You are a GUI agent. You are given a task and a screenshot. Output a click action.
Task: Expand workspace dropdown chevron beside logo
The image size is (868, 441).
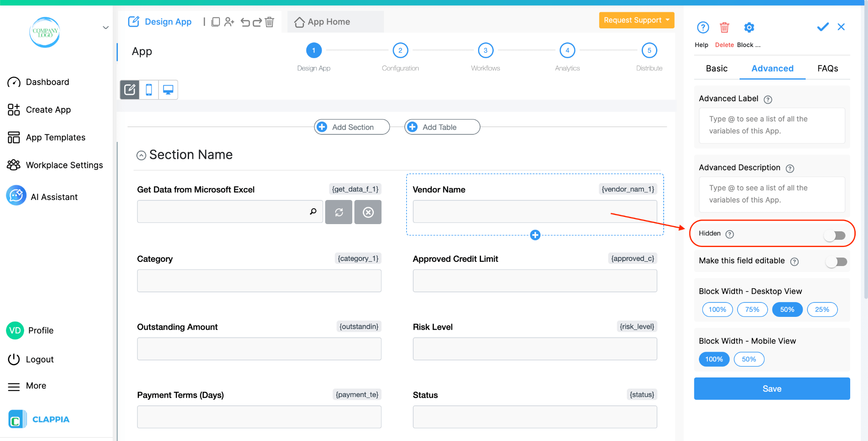(106, 28)
